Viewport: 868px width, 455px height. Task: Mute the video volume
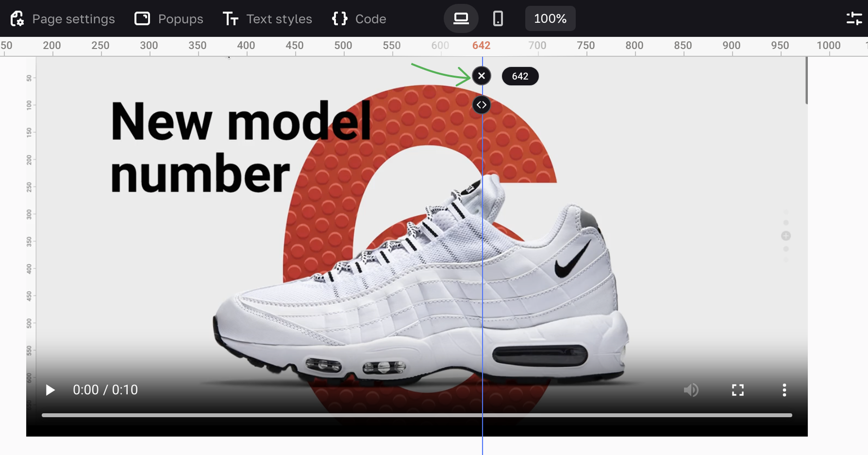click(x=691, y=390)
